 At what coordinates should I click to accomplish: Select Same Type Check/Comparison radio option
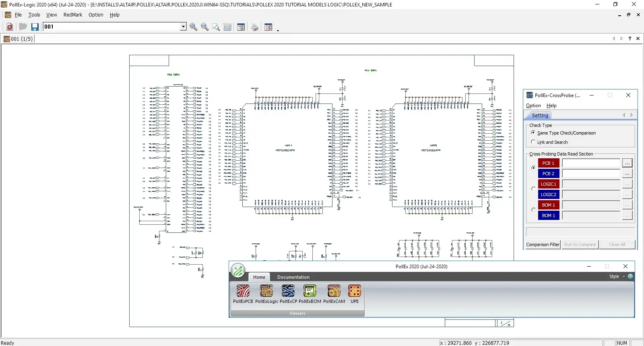[533, 133]
